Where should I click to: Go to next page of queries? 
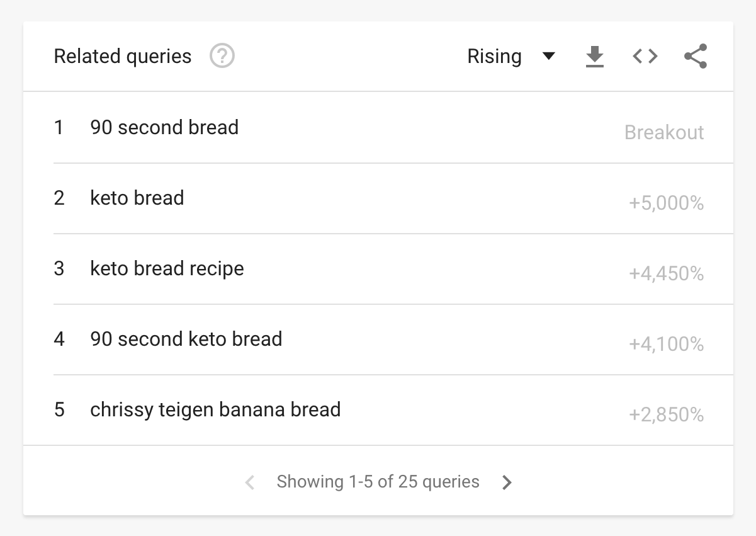pos(507,482)
